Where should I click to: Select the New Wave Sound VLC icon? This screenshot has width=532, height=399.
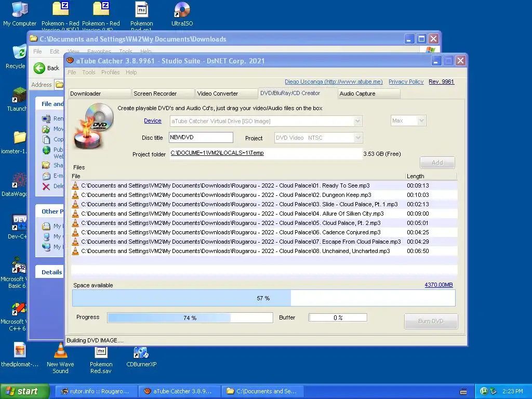coord(60,358)
